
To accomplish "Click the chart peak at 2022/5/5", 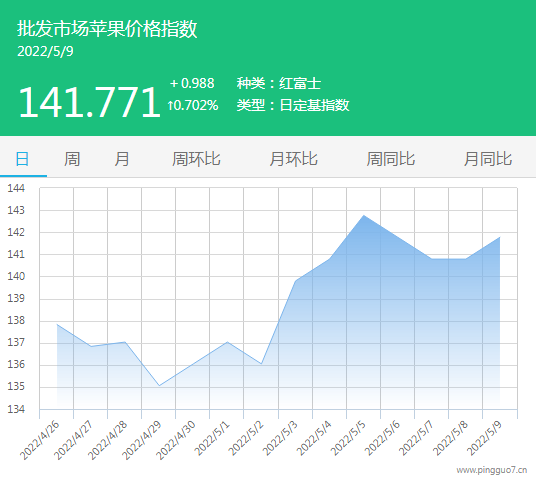I will pyautogui.click(x=364, y=215).
